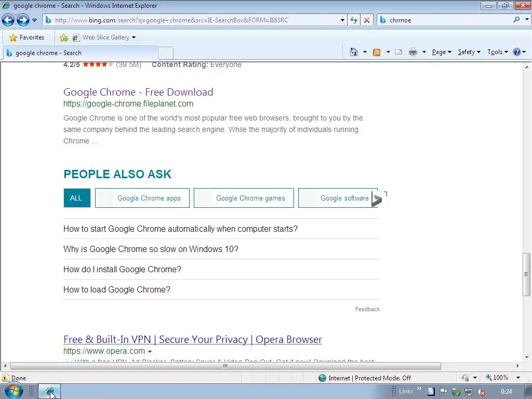Open the search provider options dropdown arrow
The image size is (532, 399).
click(x=527, y=20)
